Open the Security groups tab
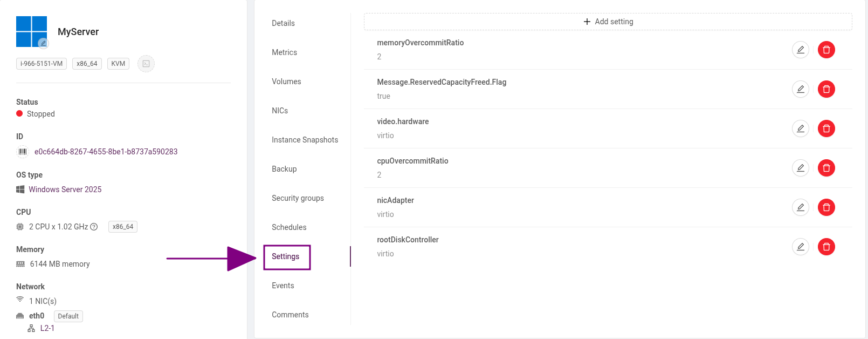 [x=298, y=198]
